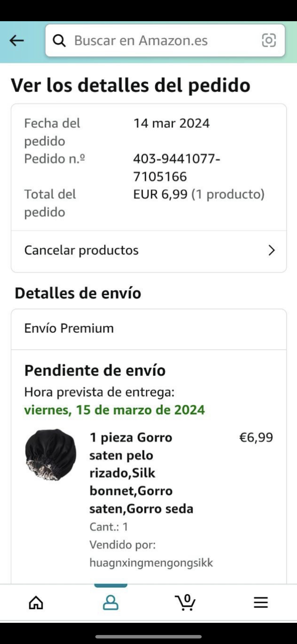Tap the back arrow icon
The image size is (297, 644).
click(17, 41)
